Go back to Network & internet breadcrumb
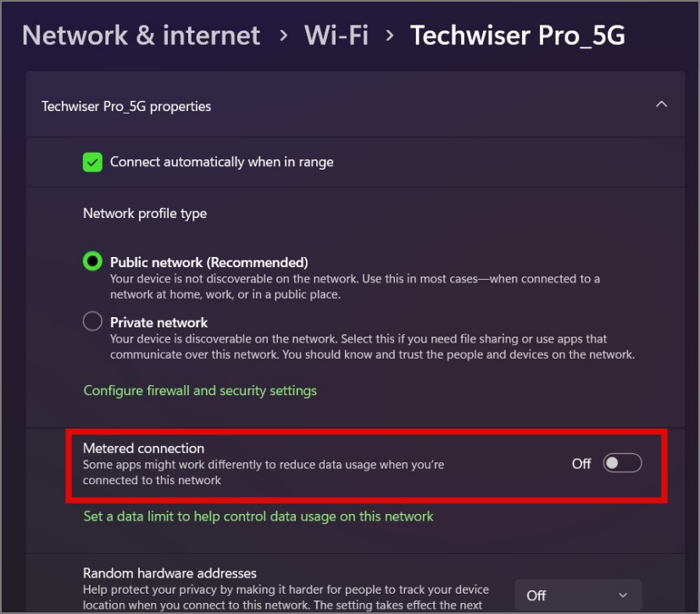Image resolution: width=700 pixels, height=614 pixels. [142, 35]
